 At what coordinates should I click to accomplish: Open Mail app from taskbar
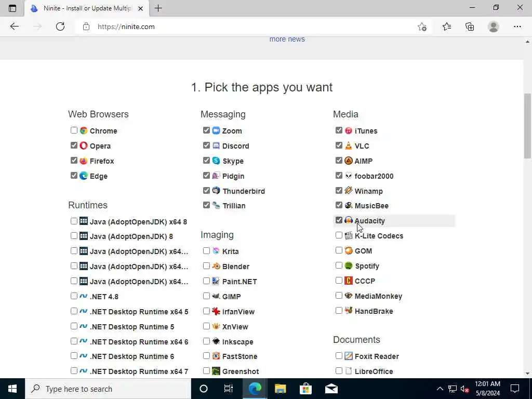point(331,389)
